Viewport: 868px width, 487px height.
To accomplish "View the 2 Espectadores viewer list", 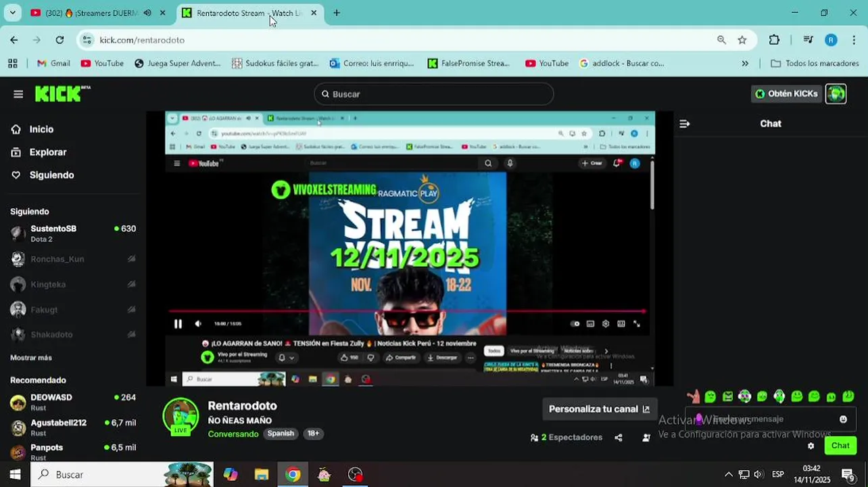I will (566, 438).
